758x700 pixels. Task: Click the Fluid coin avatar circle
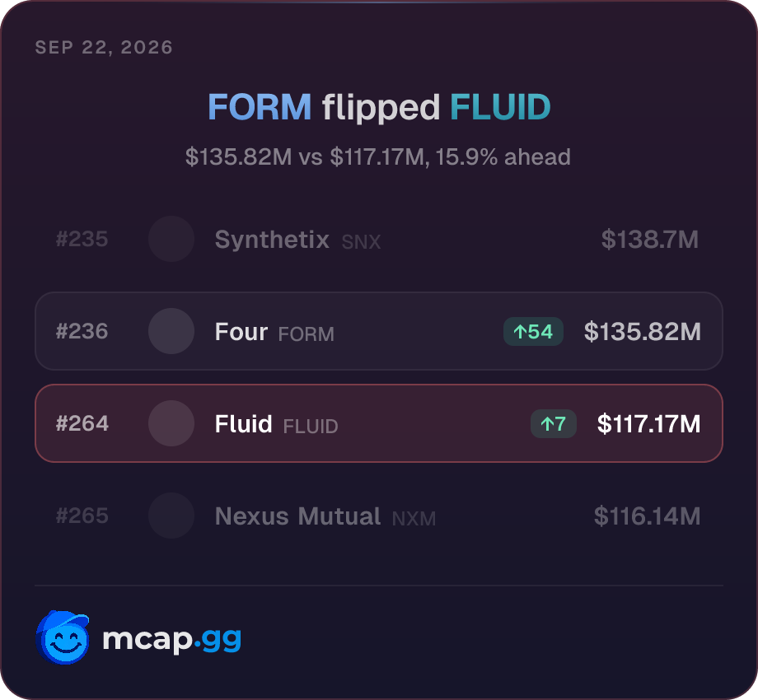[x=171, y=423]
